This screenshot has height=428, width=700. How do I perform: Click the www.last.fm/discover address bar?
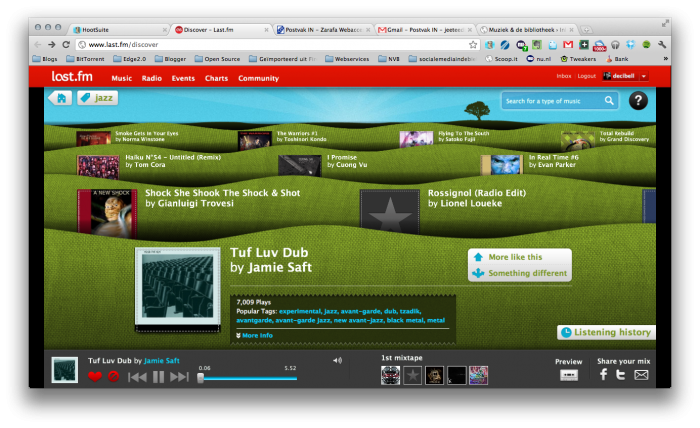point(277,45)
